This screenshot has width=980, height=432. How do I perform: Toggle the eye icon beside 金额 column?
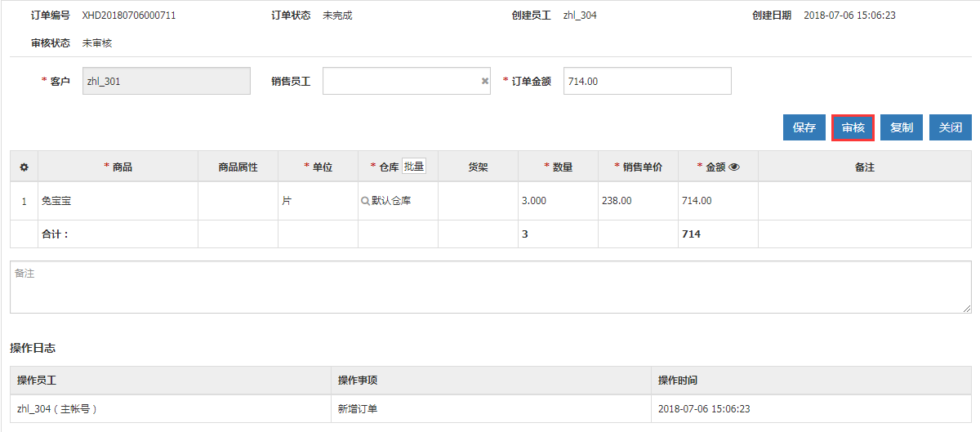click(733, 167)
